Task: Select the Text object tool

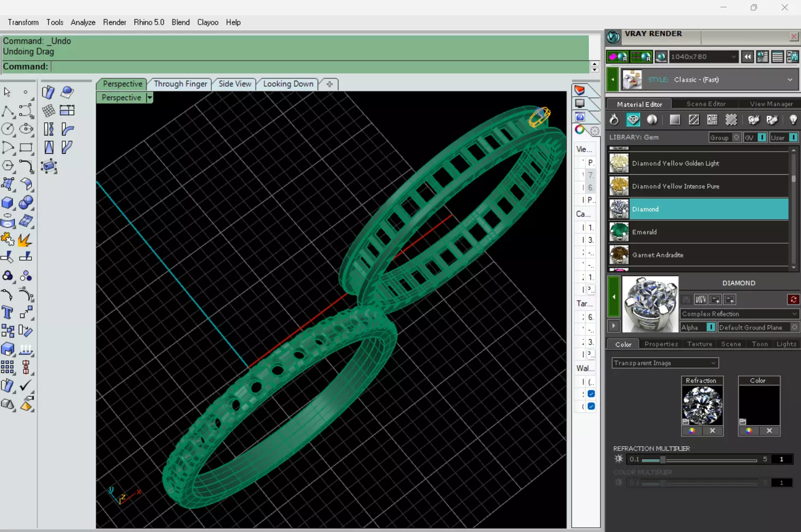Action: click(8, 312)
